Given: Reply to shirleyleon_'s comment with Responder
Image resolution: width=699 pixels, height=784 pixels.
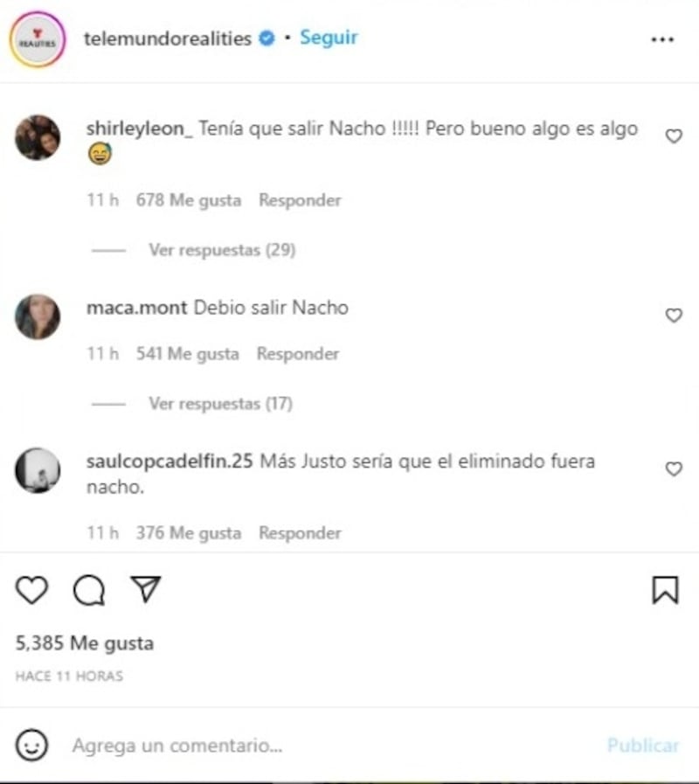Looking at the screenshot, I should [x=300, y=200].
